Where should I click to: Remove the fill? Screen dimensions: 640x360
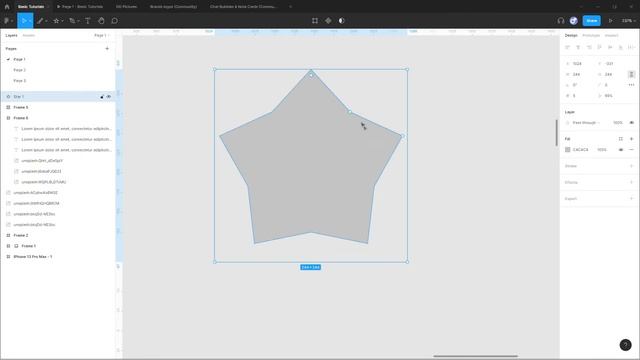pyautogui.click(x=631, y=150)
